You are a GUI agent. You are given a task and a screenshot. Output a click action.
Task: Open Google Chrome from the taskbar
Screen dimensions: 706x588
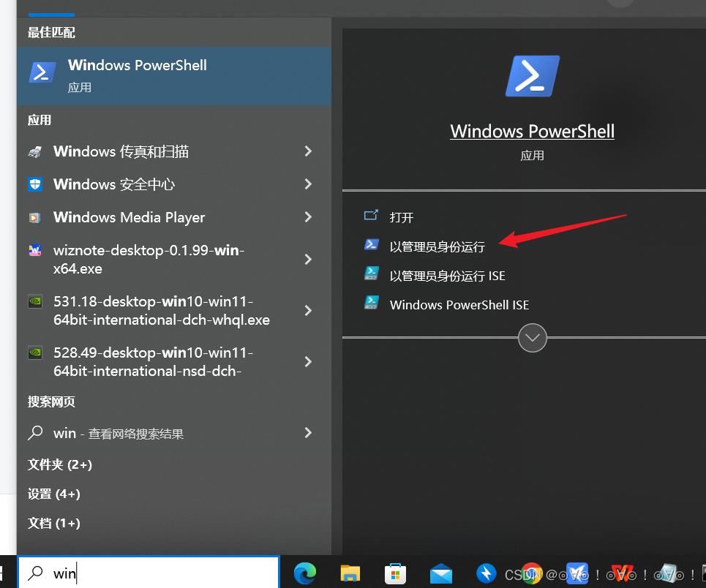[x=532, y=573]
